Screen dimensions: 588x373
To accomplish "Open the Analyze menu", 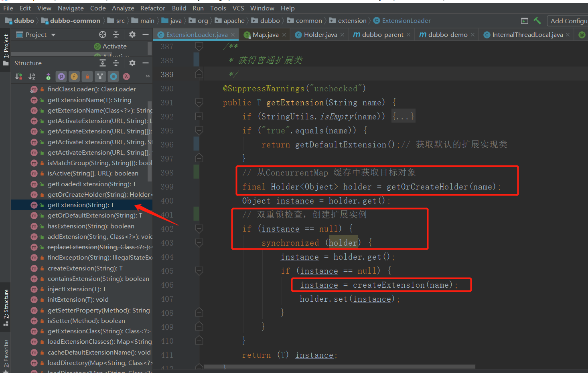I will [123, 8].
